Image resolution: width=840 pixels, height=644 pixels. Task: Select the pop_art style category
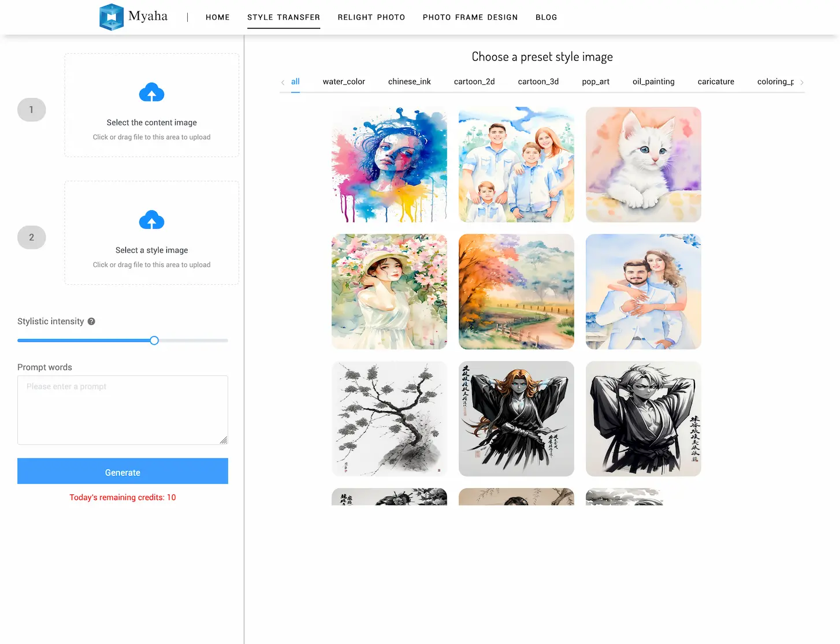[x=596, y=81]
